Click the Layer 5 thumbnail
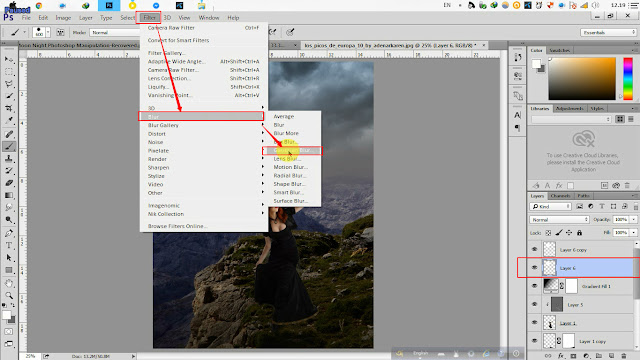 pyautogui.click(x=557, y=304)
